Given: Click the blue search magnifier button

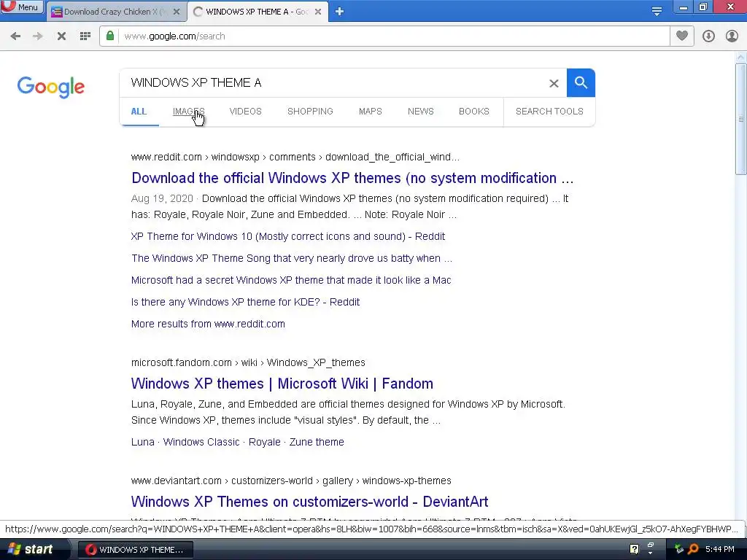Looking at the screenshot, I should (581, 83).
